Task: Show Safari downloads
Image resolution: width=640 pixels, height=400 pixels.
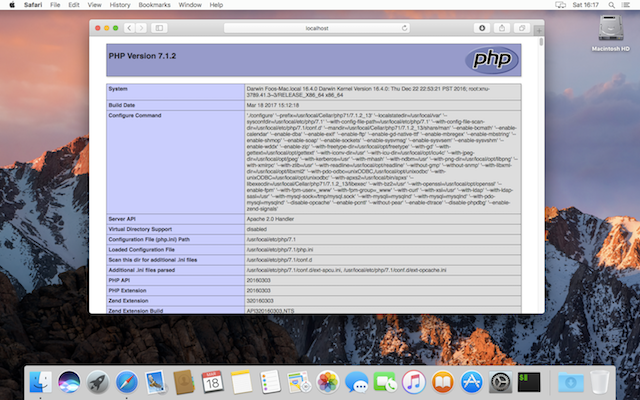Action: 482,28
